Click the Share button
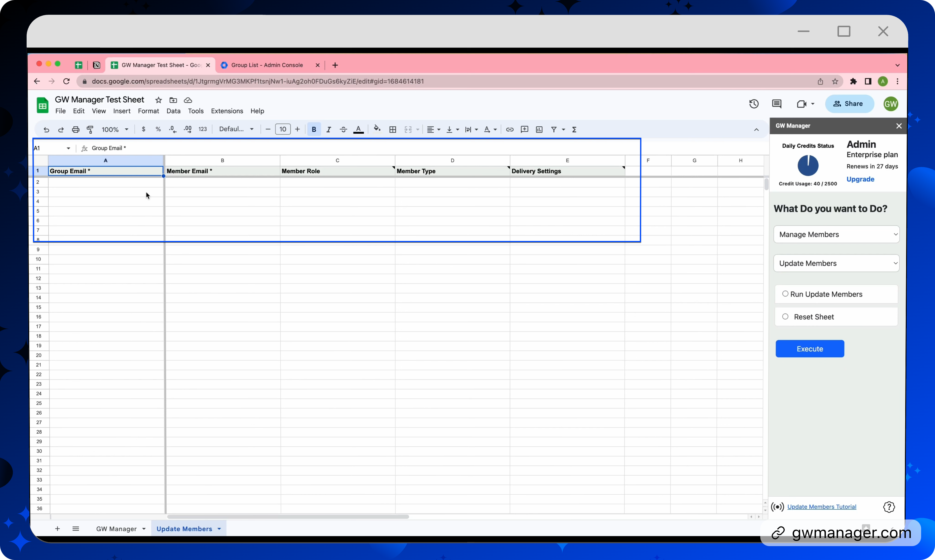The image size is (935, 560). 849,103
